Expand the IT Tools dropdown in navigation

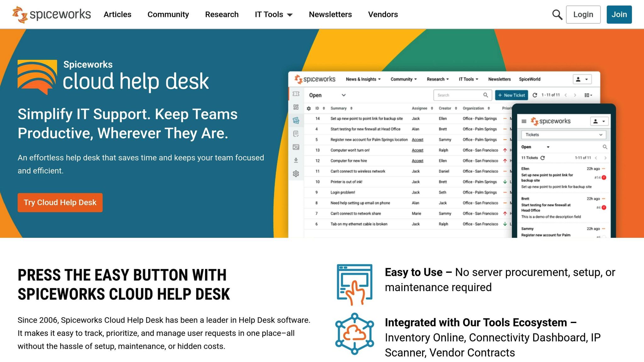click(x=274, y=14)
